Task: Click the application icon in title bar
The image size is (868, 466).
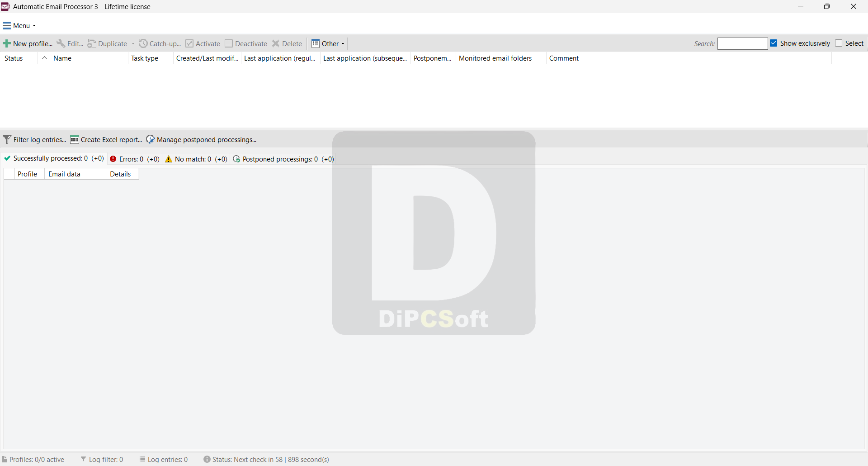Action: point(5,6)
